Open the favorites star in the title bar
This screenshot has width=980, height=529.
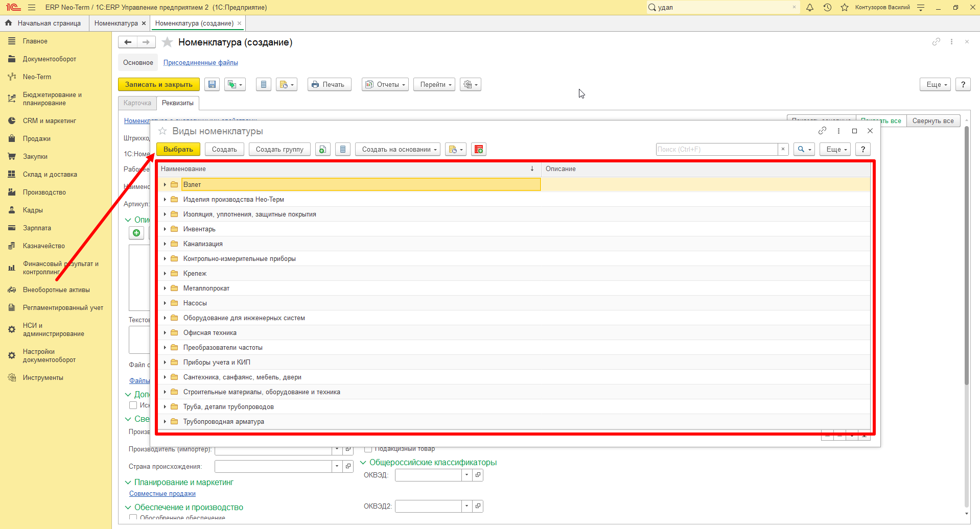[845, 8]
